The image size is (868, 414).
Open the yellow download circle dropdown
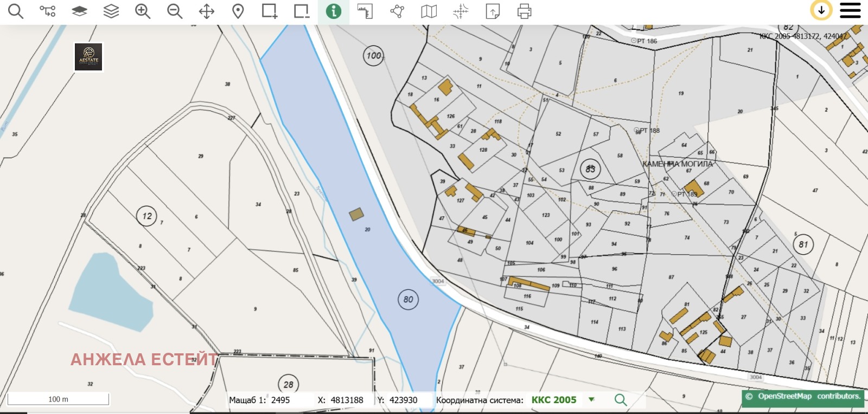point(821,10)
